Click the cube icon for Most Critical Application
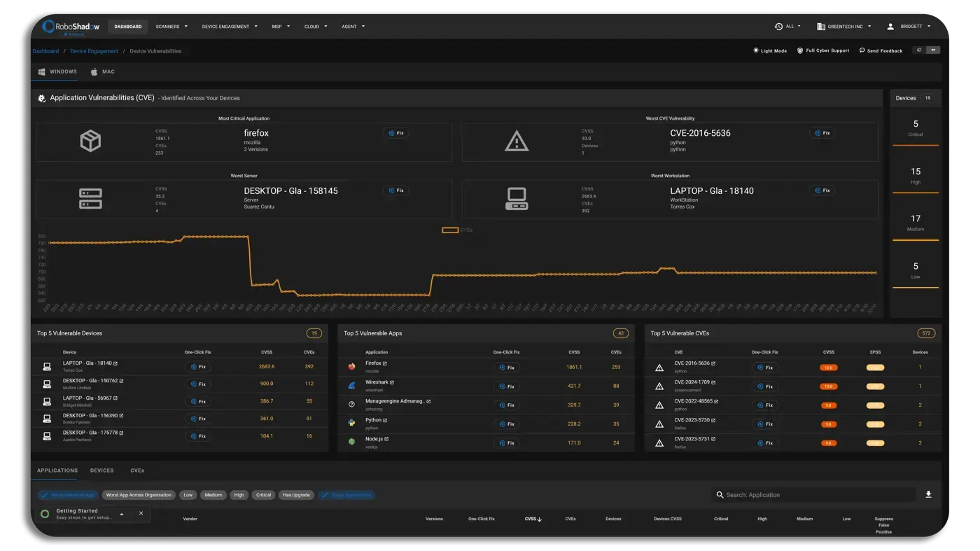Viewport: 980px width, 551px height. click(90, 141)
